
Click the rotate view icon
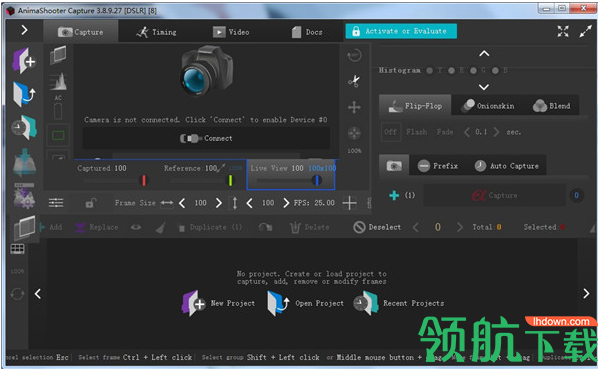[x=354, y=56]
